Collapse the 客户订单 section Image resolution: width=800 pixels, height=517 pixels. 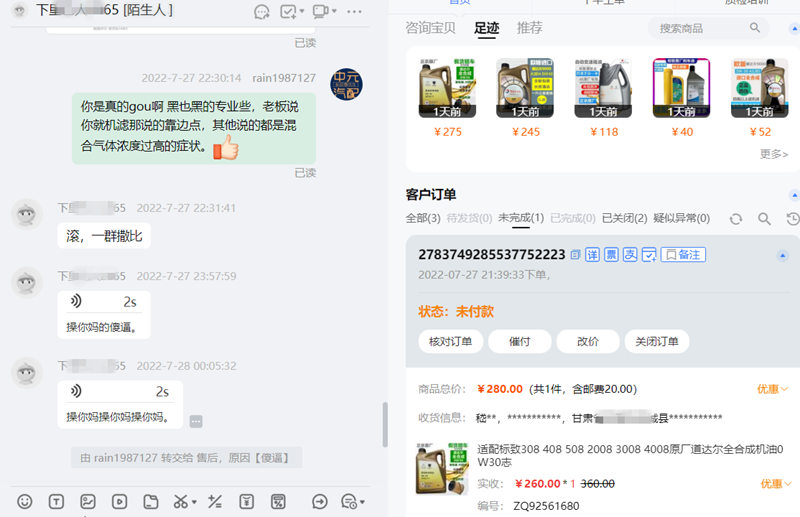(794, 195)
